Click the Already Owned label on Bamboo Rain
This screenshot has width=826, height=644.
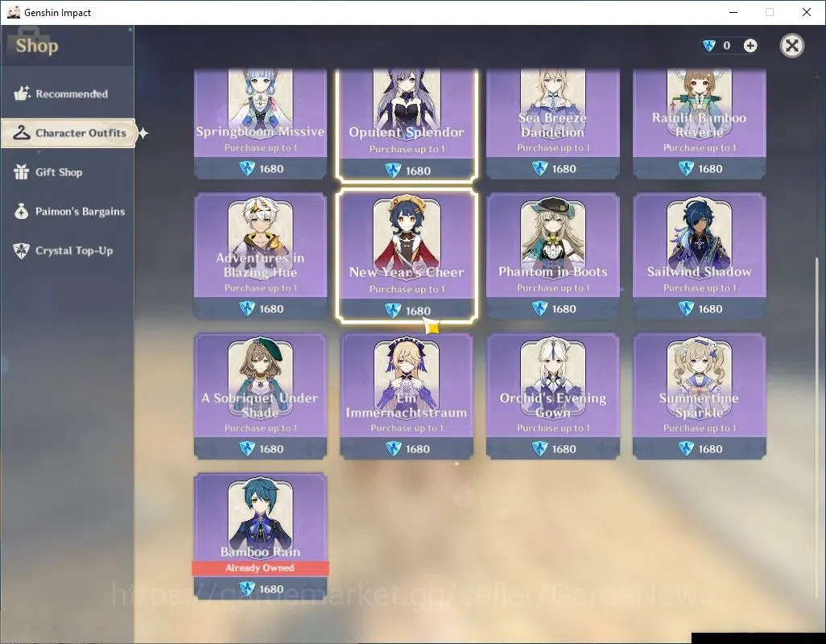tap(260, 568)
